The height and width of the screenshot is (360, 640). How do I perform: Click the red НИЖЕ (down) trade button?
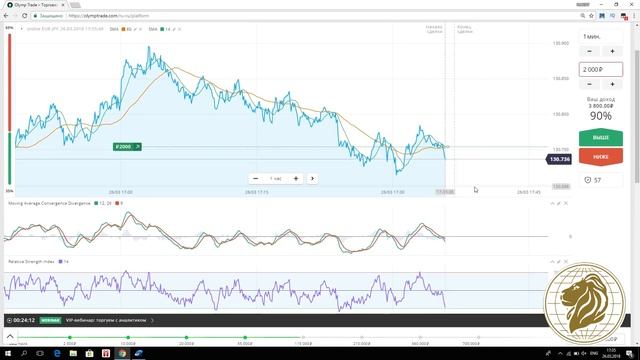click(600, 157)
